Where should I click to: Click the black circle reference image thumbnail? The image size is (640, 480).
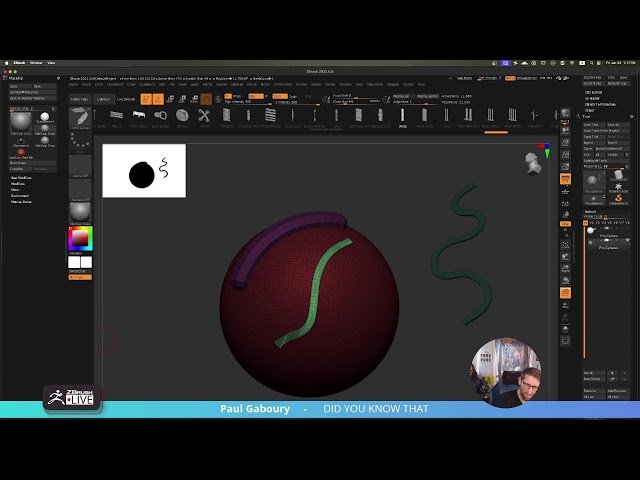[144, 171]
